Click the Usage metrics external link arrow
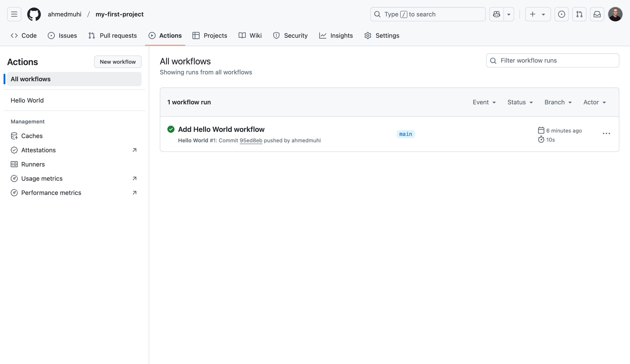The height and width of the screenshot is (364, 630). pyautogui.click(x=134, y=179)
